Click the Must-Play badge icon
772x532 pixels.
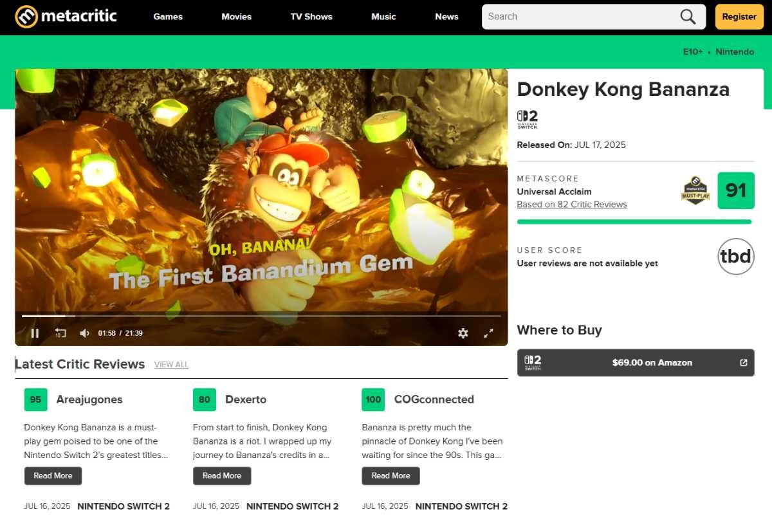pyautogui.click(x=695, y=191)
